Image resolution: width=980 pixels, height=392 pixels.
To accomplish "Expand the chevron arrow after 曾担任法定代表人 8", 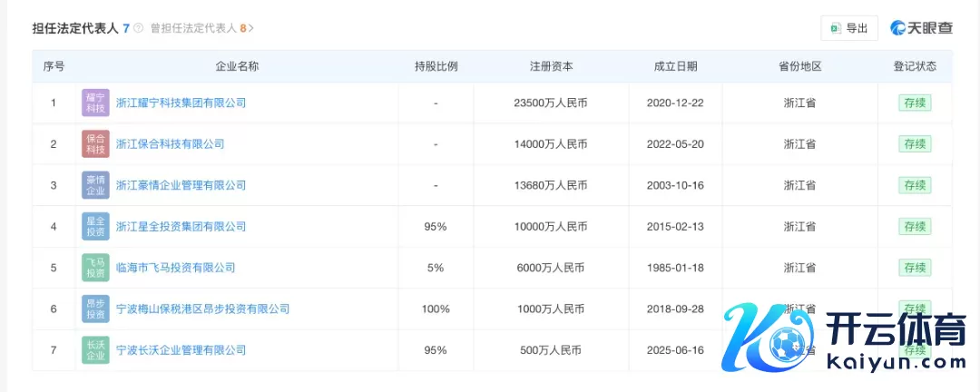I will click(x=251, y=28).
